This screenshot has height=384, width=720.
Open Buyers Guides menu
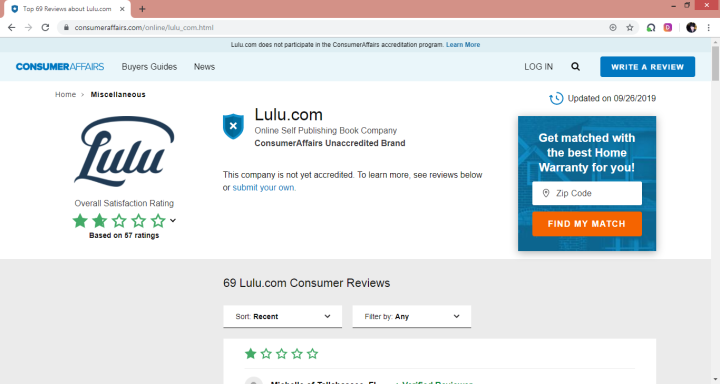pyautogui.click(x=149, y=67)
